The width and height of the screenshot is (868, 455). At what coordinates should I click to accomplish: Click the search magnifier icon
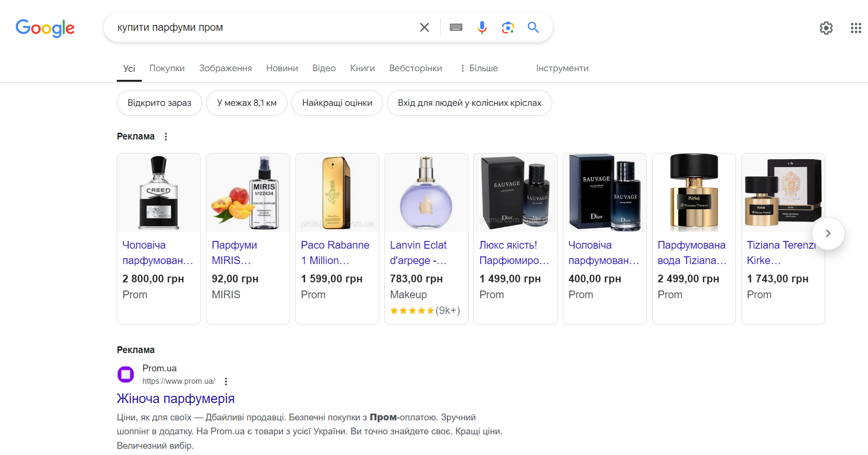pyautogui.click(x=533, y=27)
